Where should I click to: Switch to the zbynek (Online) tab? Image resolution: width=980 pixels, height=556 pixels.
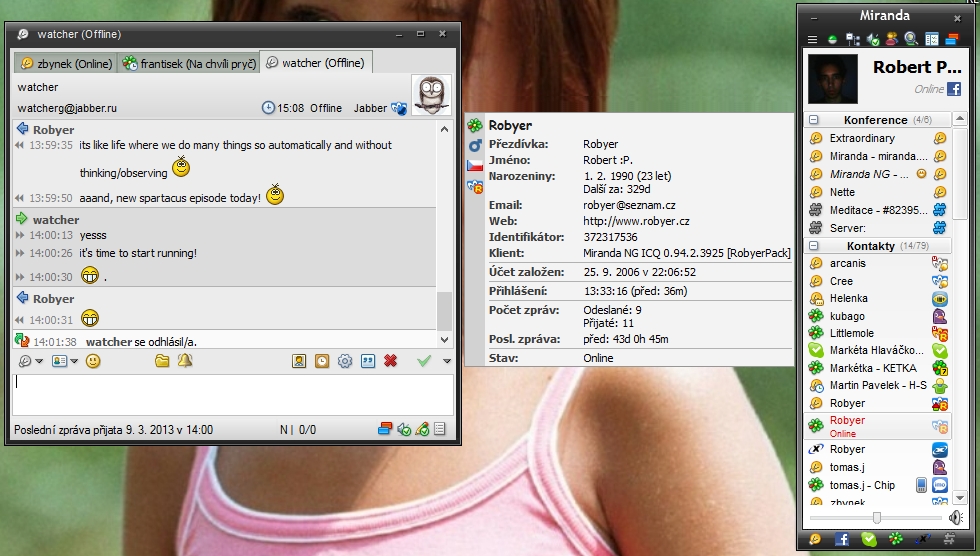[66, 63]
